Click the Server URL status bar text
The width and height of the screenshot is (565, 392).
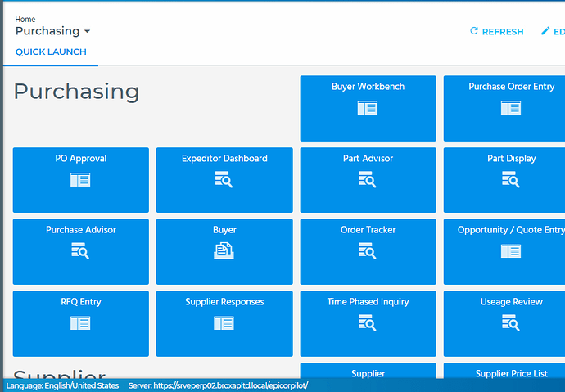218,385
